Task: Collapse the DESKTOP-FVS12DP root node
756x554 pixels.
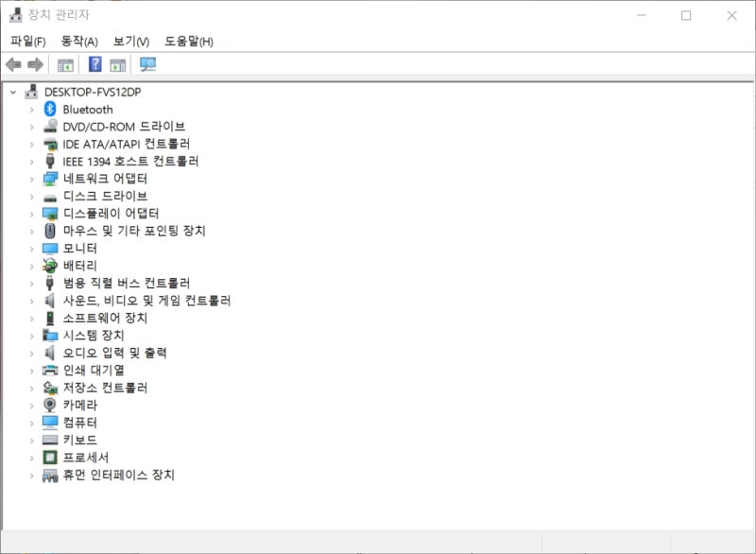Action: 14,93
